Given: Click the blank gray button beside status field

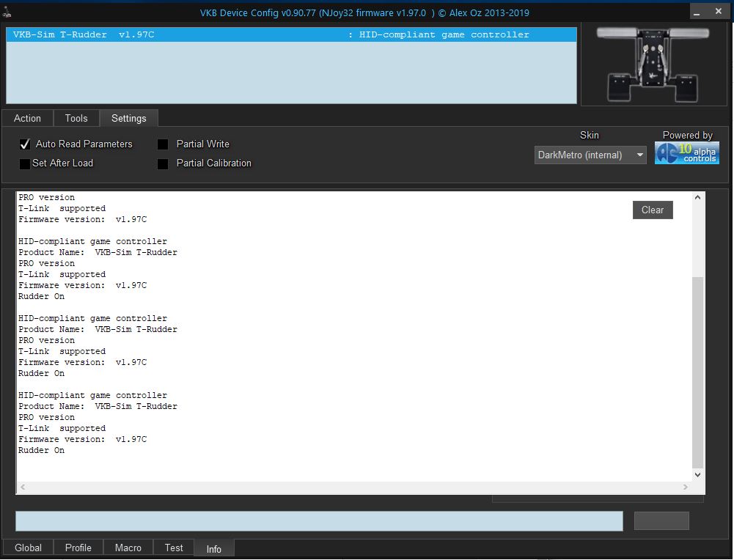Looking at the screenshot, I should pyautogui.click(x=661, y=520).
